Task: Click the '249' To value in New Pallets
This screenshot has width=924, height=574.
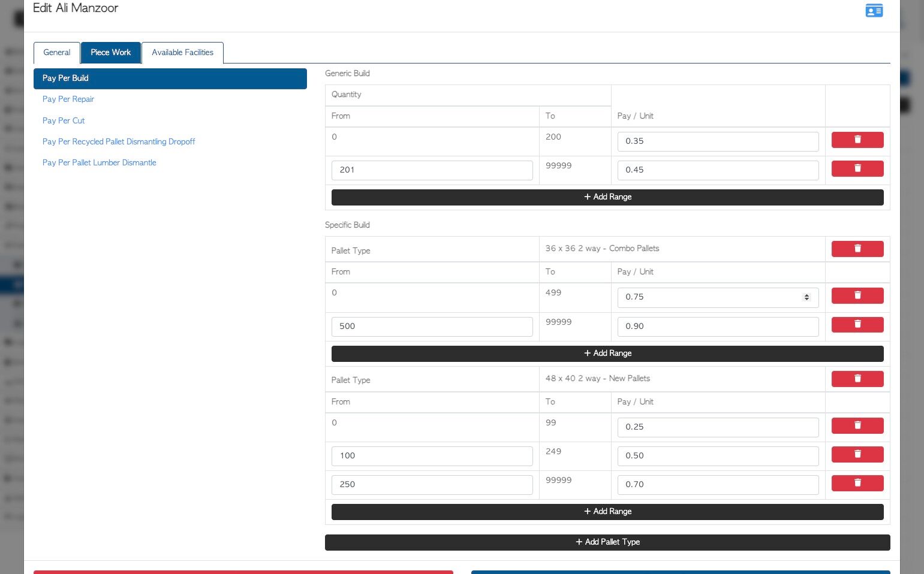Action: [553, 452]
